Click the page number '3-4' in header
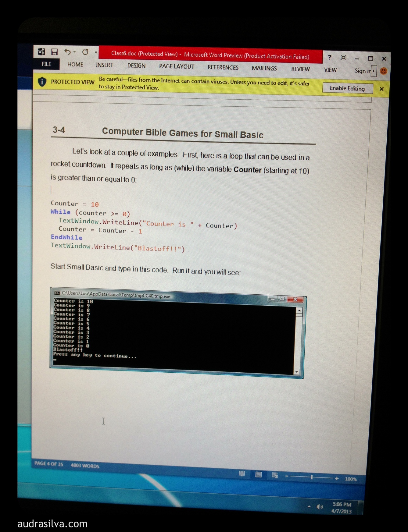 coord(59,130)
